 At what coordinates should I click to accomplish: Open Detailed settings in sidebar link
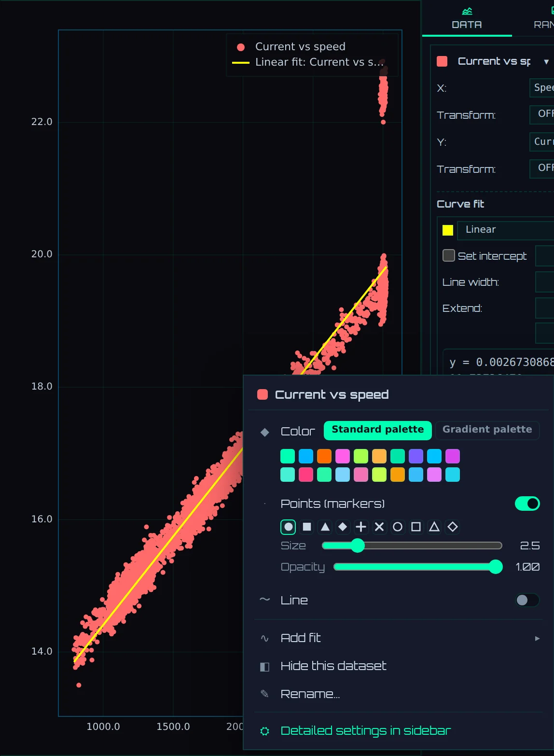399,731
